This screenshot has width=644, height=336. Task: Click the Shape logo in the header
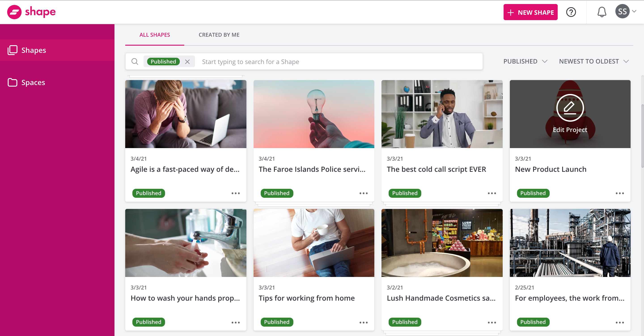(32, 12)
